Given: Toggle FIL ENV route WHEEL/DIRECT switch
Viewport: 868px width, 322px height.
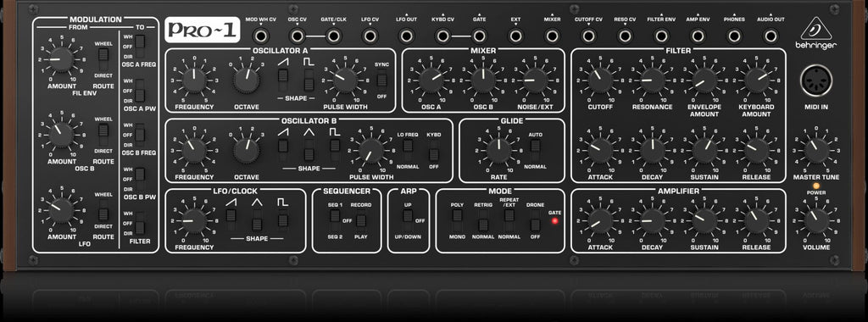Looking at the screenshot, I should coord(103,58).
